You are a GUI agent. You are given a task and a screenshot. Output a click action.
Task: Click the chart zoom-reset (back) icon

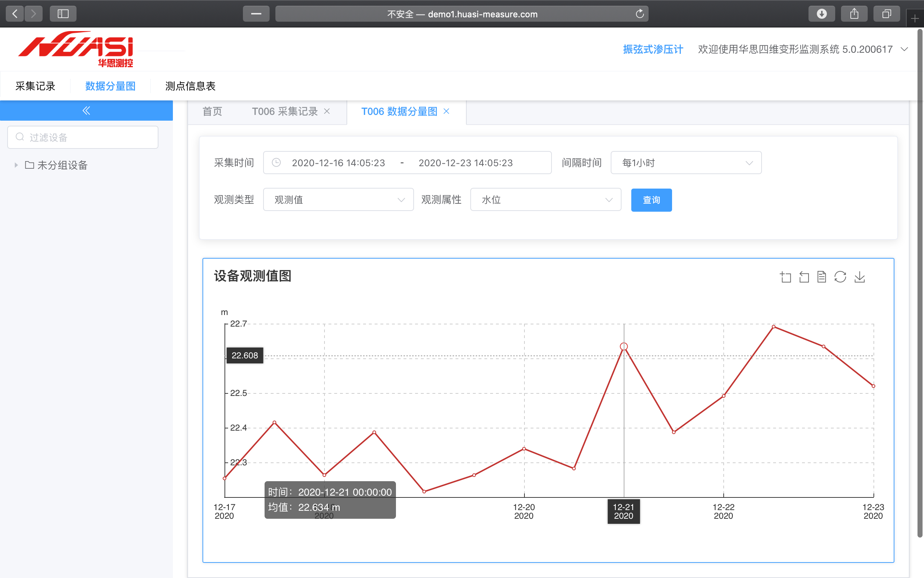coord(804,277)
